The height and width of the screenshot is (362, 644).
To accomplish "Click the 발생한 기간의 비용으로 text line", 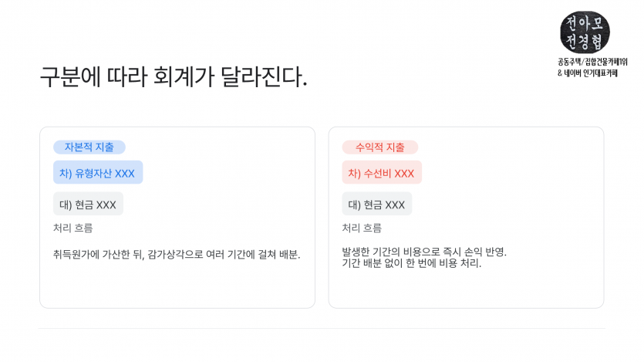I will pyautogui.click(x=424, y=252).
